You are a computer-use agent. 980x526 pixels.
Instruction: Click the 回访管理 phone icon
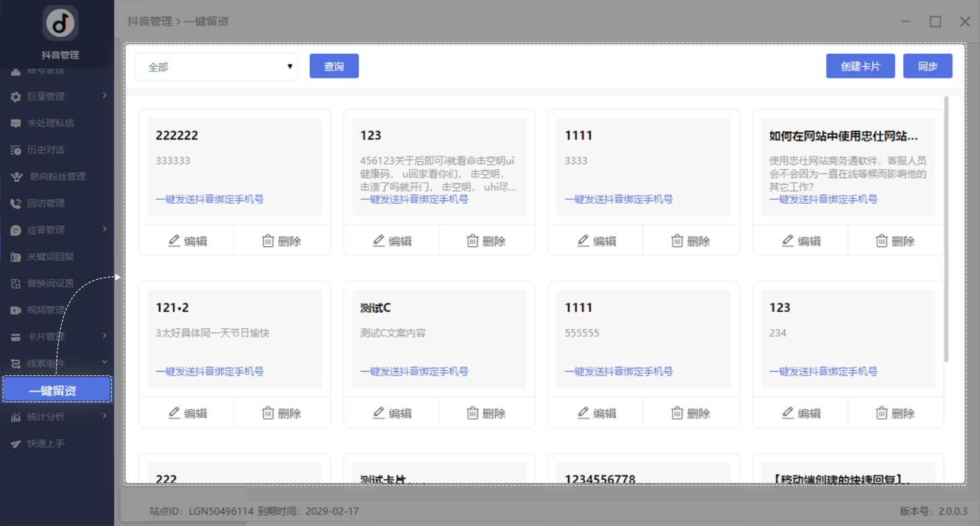16,203
